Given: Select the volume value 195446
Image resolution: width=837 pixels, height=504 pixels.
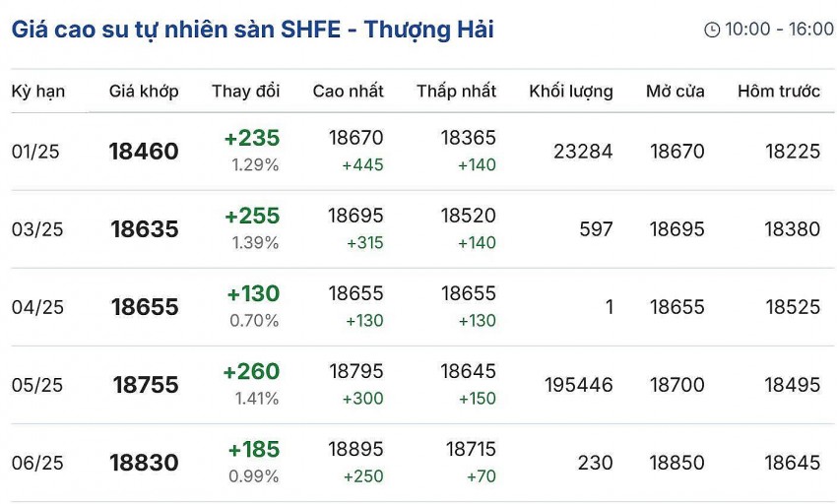Looking at the screenshot, I should [x=578, y=385].
